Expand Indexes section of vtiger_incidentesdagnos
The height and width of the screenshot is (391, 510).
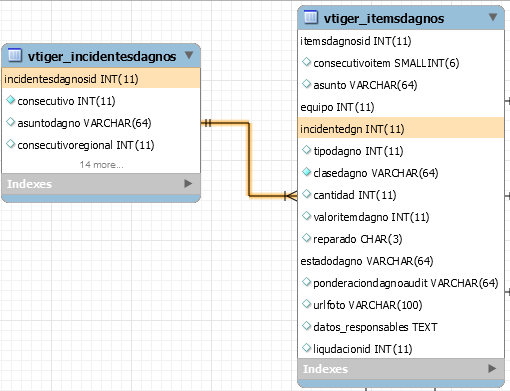coord(188,184)
